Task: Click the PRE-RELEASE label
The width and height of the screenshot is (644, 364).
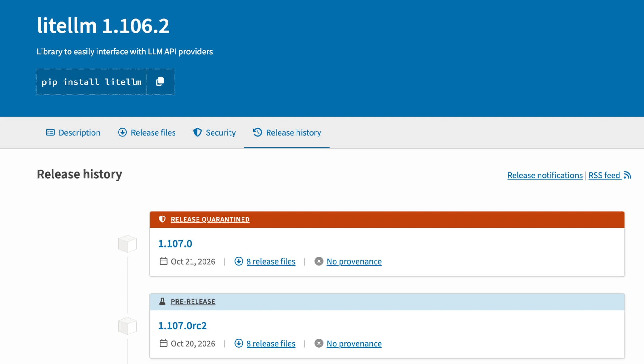Action: [193, 301]
